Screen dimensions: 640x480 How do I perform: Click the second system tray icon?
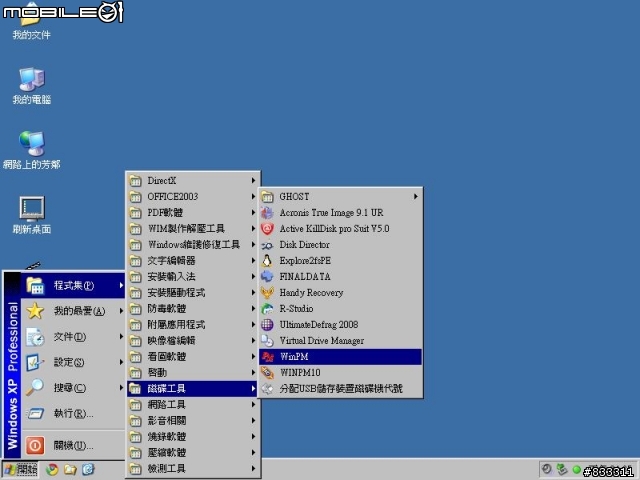[562, 469]
